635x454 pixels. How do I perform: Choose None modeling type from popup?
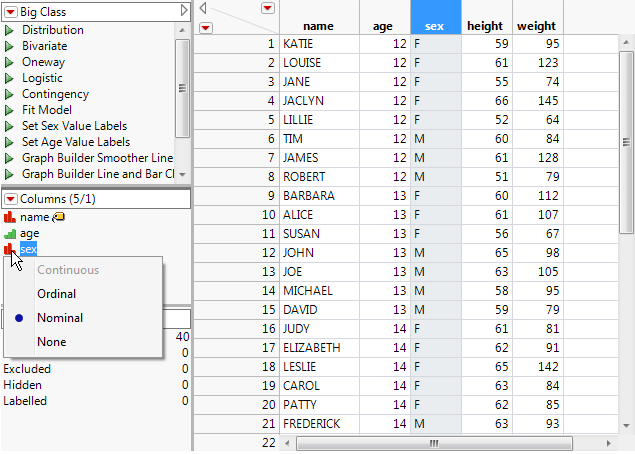[x=51, y=342]
